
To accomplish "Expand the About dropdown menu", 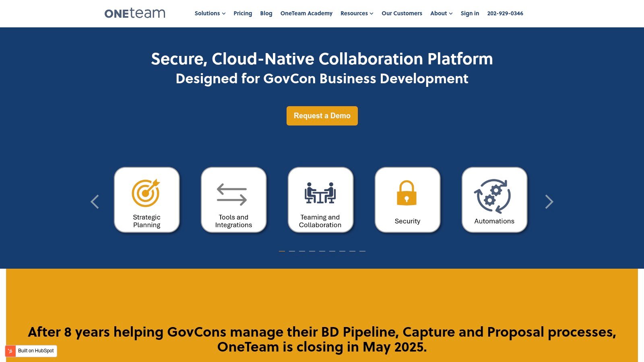I will pyautogui.click(x=442, y=13).
